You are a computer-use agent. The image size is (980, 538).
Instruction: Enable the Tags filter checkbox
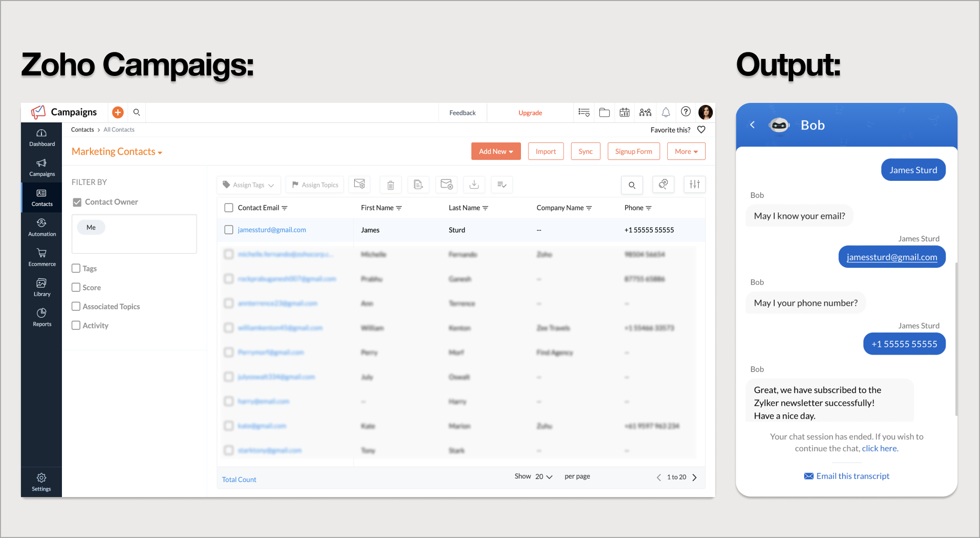[76, 268]
